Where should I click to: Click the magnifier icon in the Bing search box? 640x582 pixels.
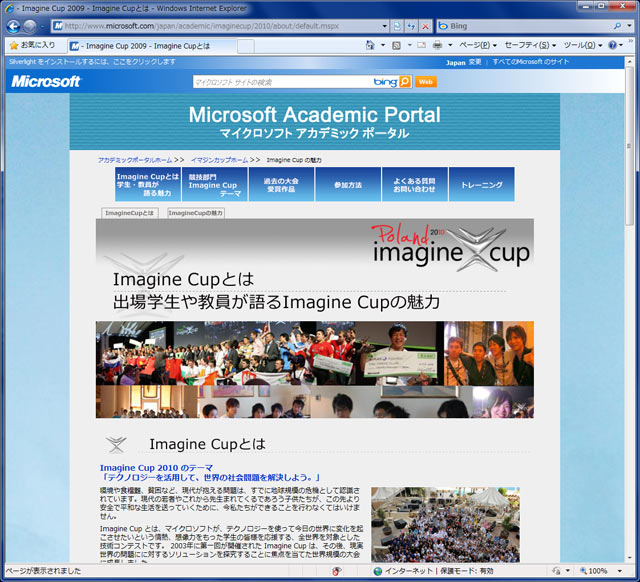click(x=617, y=26)
